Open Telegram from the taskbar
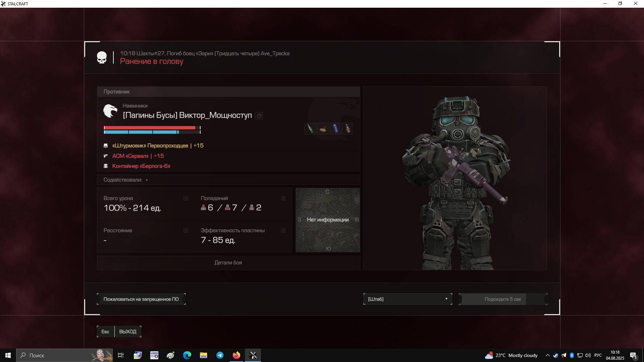This screenshot has height=362, width=644. click(x=220, y=355)
